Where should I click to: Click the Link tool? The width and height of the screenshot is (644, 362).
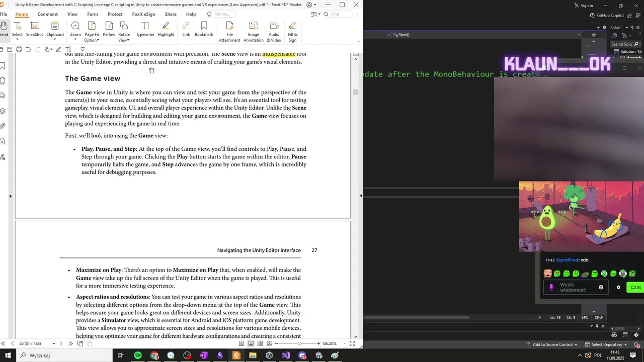point(186,29)
